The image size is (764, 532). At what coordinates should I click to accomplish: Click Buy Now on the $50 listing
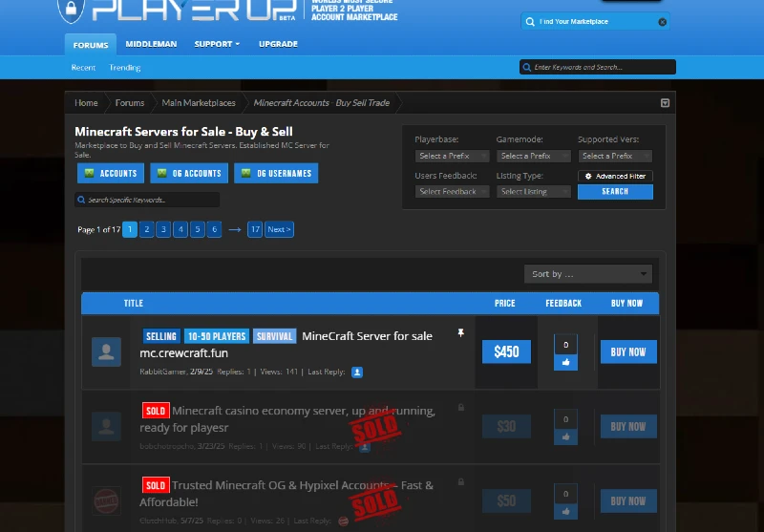pyautogui.click(x=628, y=500)
